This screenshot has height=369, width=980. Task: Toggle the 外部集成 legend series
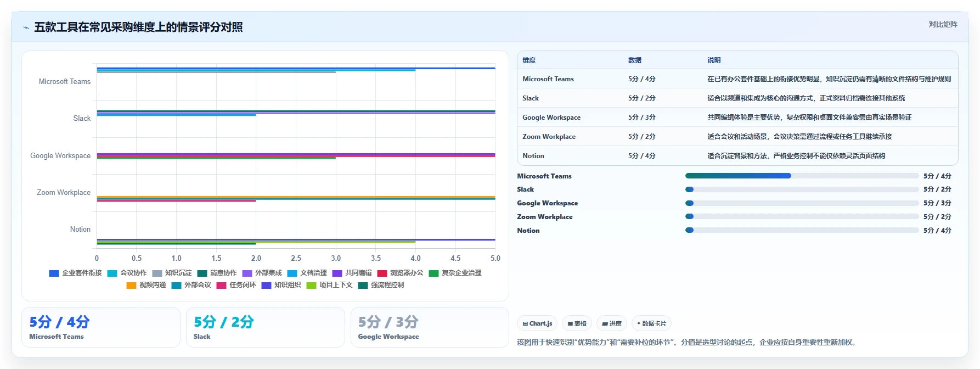(x=262, y=273)
